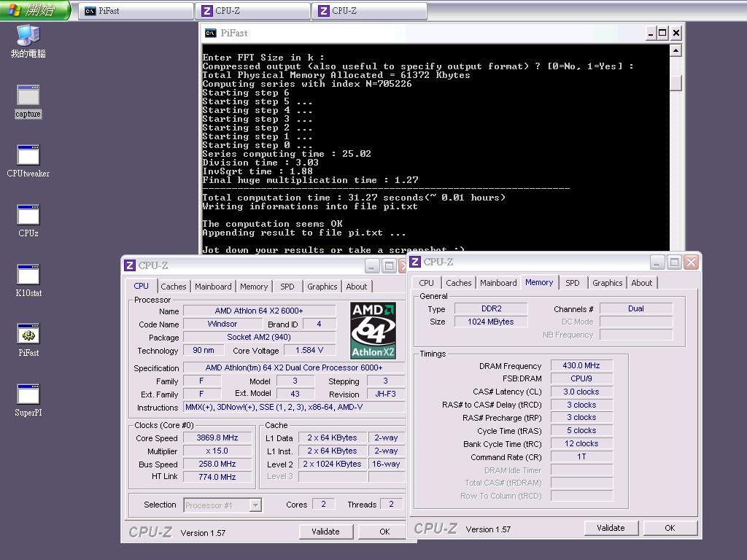This screenshot has height=560, width=747.
Task: Click the Bank Cycle Time value 12 clocks
Action: (581, 443)
